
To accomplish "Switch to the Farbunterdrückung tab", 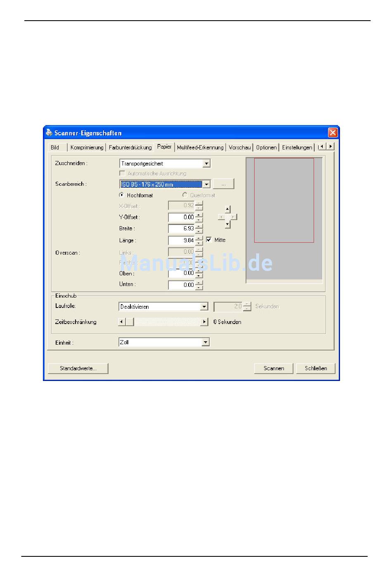I will 130,147.
